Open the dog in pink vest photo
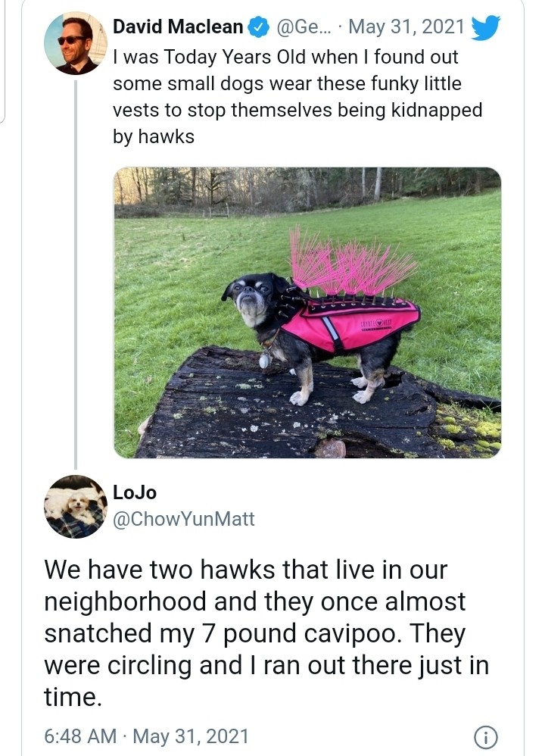This screenshot has height=756, width=545. tap(307, 312)
